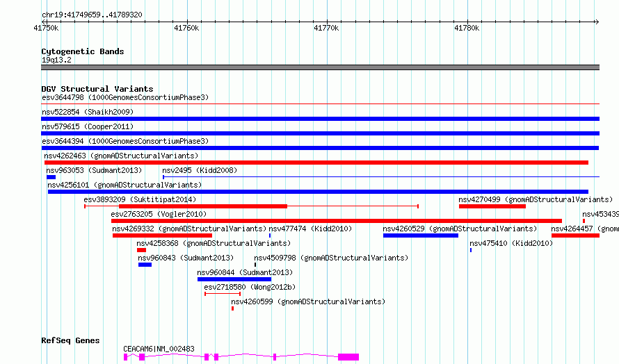Click nsv4270499 gnomADStructuralVariants label
This screenshot has width=619, height=364.
click(536, 199)
